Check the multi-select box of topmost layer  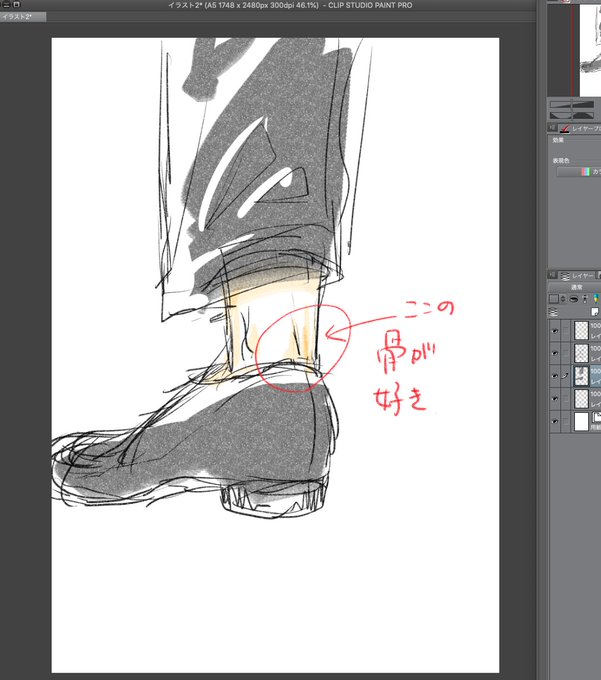pyautogui.click(x=565, y=330)
